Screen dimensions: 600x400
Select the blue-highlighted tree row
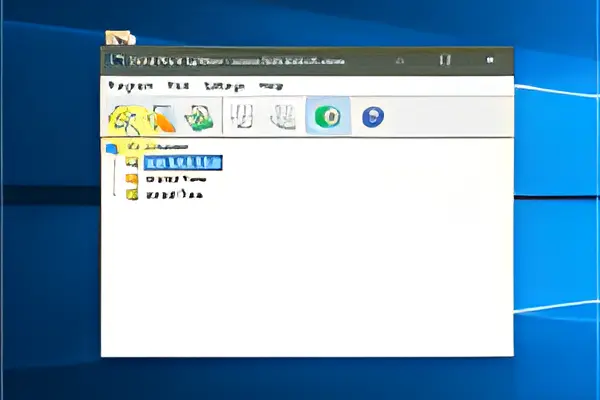[183, 163]
